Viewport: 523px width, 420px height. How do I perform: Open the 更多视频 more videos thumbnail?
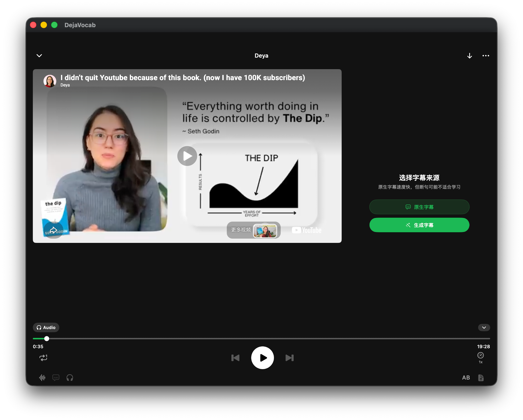tap(253, 230)
